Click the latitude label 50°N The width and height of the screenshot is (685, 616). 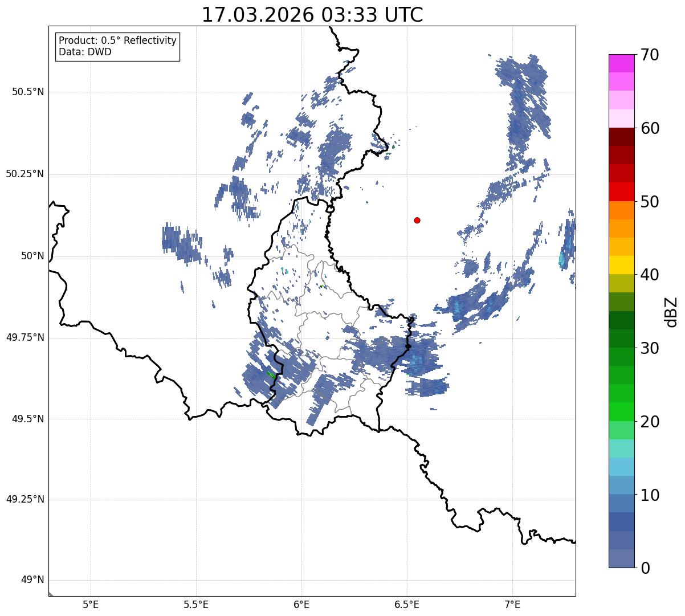32,256
